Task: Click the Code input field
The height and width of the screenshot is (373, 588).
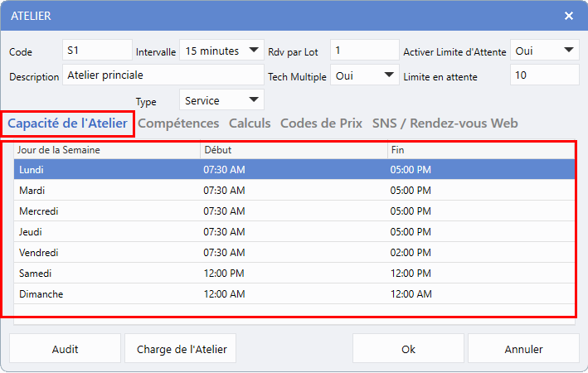Action: (x=97, y=51)
